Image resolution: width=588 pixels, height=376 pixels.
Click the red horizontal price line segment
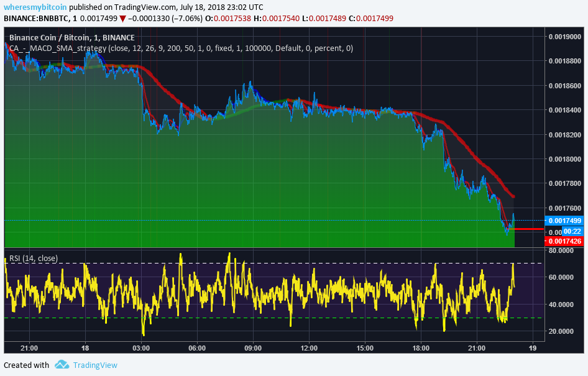click(x=529, y=229)
